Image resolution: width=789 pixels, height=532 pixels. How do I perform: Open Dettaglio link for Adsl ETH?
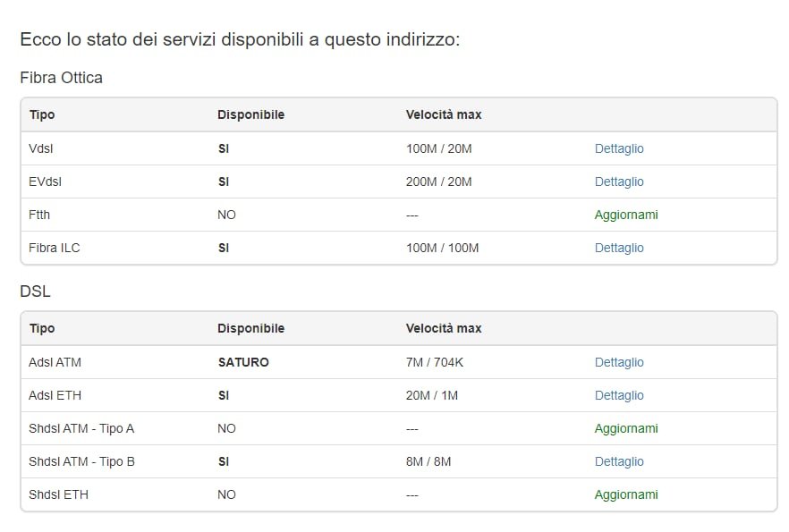click(619, 396)
